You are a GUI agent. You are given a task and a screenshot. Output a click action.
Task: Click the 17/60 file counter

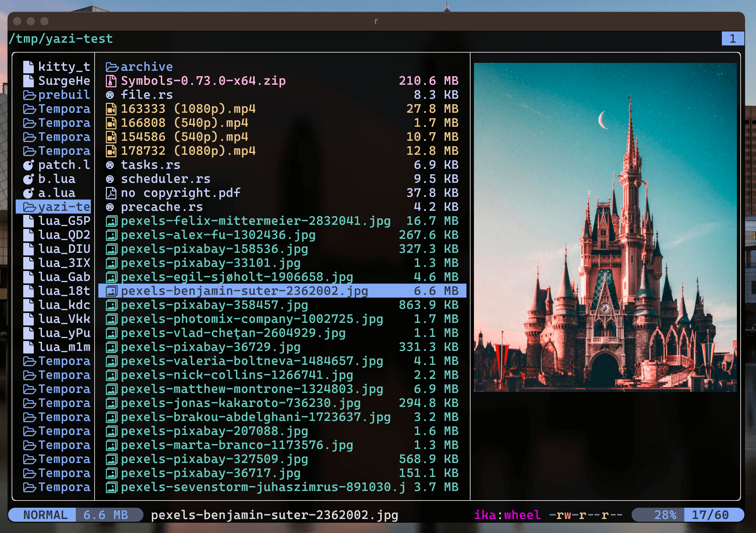tap(710, 515)
